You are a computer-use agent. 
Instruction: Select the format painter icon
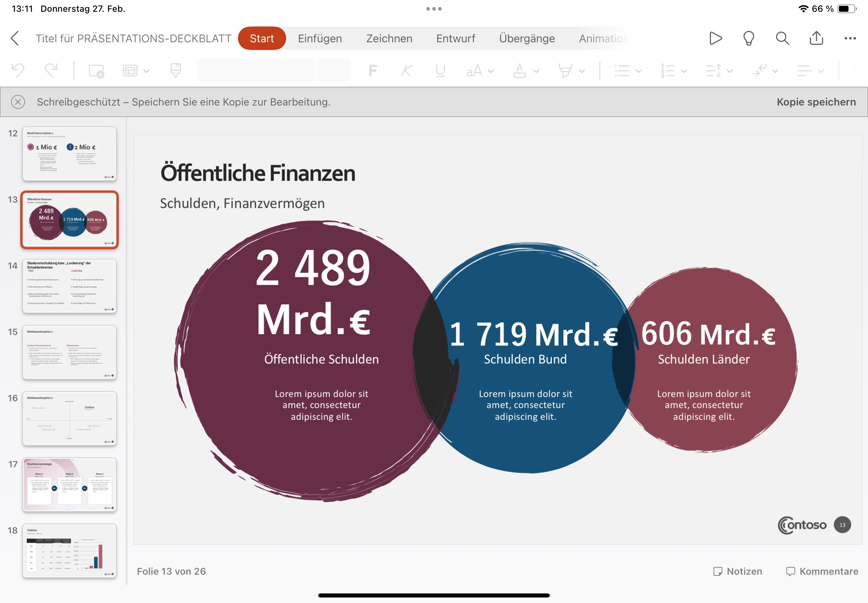pos(176,71)
